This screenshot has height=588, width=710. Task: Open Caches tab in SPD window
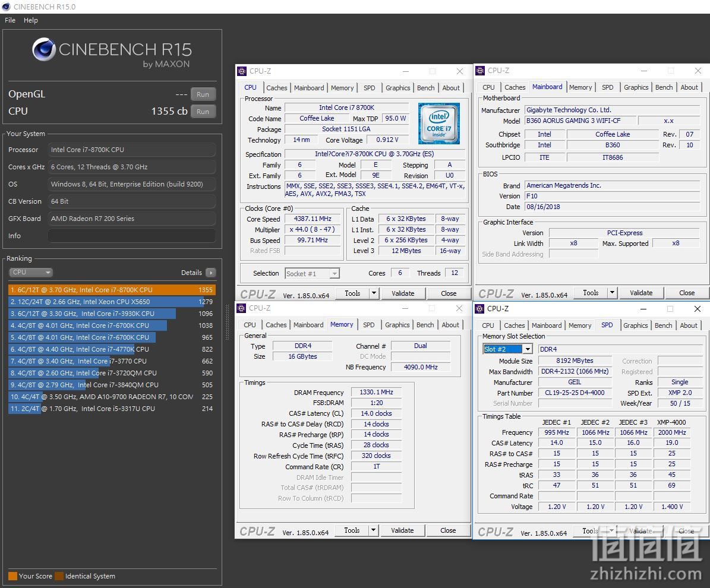515,325
